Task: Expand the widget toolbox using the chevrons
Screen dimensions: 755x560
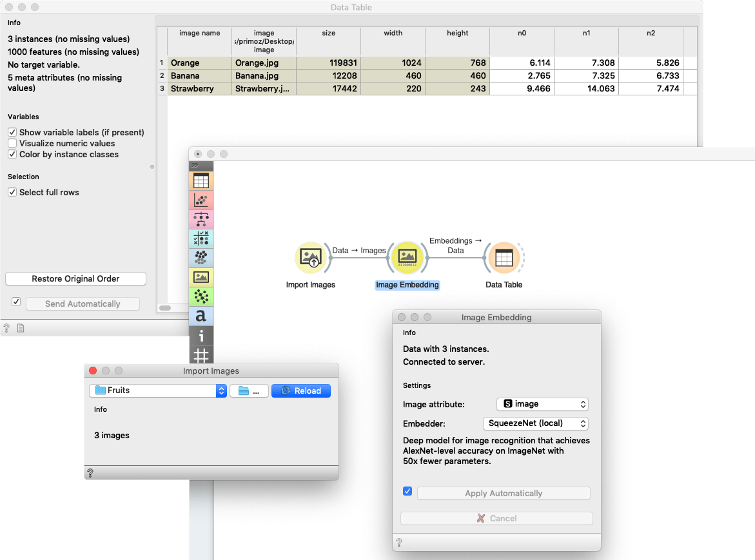Action: 195,166
